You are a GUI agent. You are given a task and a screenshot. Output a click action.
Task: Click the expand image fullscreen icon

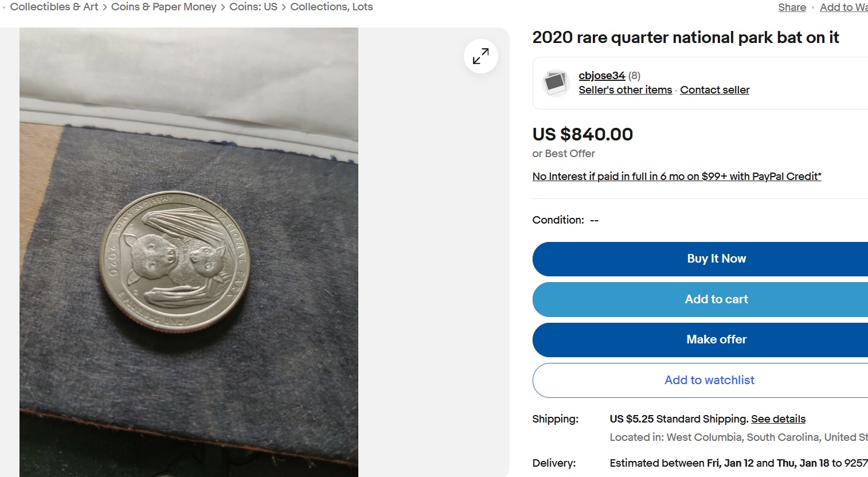480,56
